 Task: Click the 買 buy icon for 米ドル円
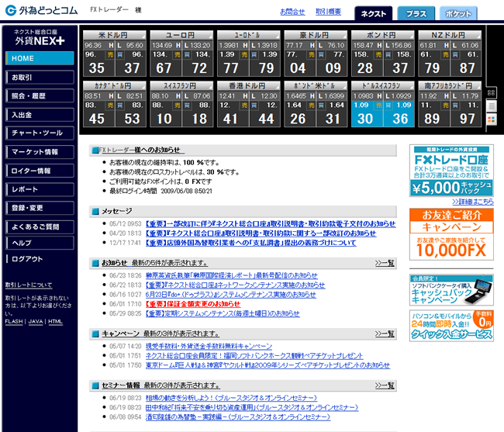[x=120, y=55]
